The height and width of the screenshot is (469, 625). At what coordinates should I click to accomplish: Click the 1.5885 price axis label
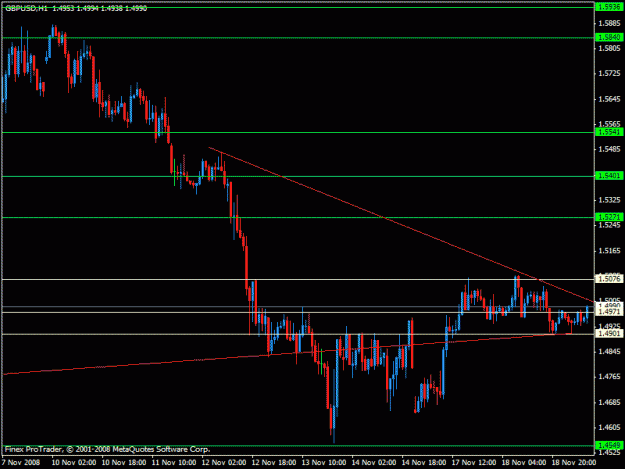pyautogui.click(x=609, y=23)
